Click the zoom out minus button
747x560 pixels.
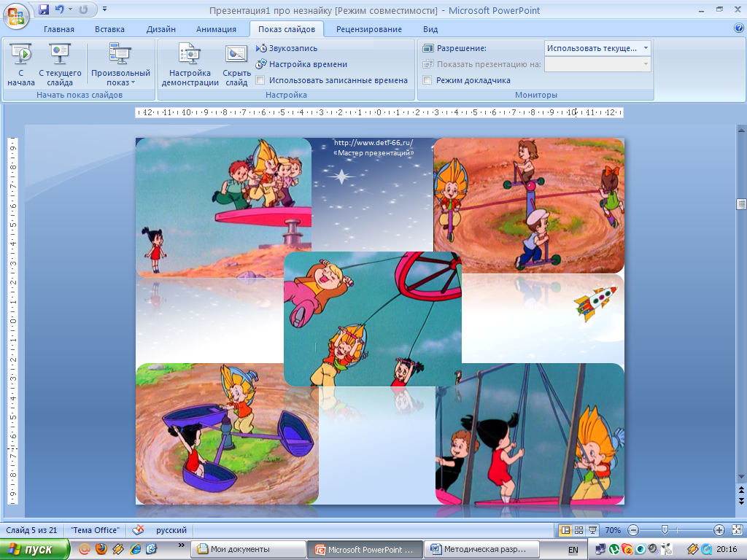[x=633, y=530]
